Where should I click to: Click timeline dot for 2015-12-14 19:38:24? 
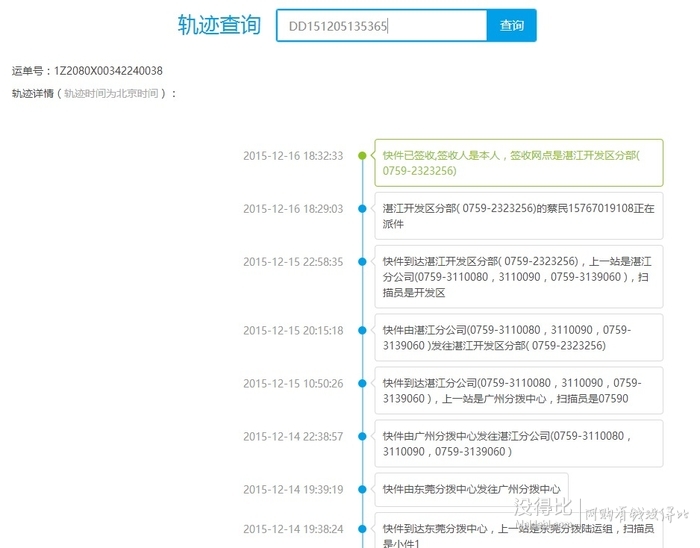click(362, 529)
